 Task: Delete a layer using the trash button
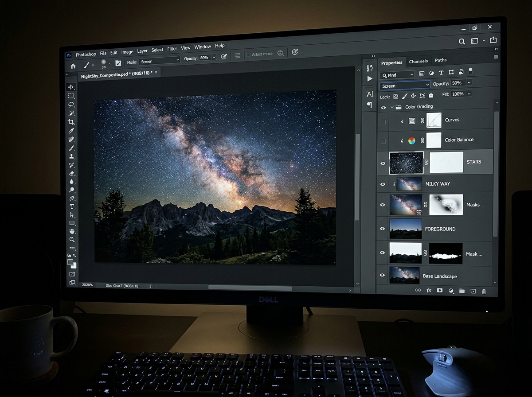coord(484,291)
